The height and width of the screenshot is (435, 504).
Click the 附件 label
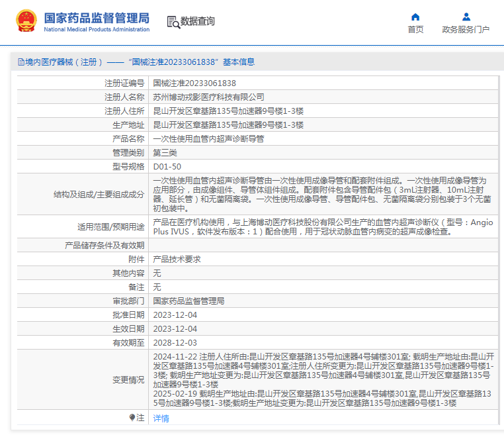136,260
